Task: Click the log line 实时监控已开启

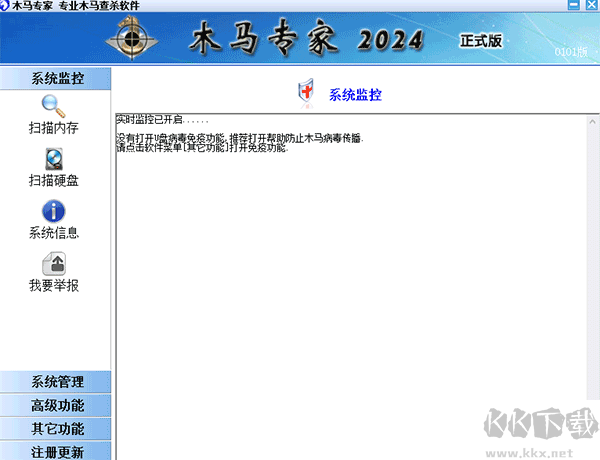Action: point(162,119)
